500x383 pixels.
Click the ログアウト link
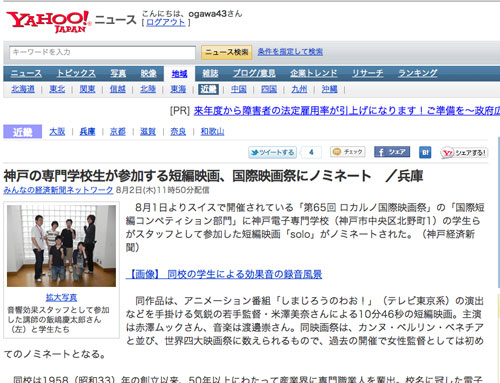point(166,22)
